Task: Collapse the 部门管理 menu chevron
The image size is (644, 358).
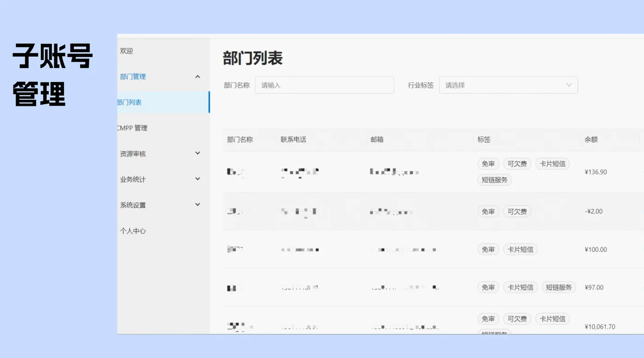Action: (198, 77)
